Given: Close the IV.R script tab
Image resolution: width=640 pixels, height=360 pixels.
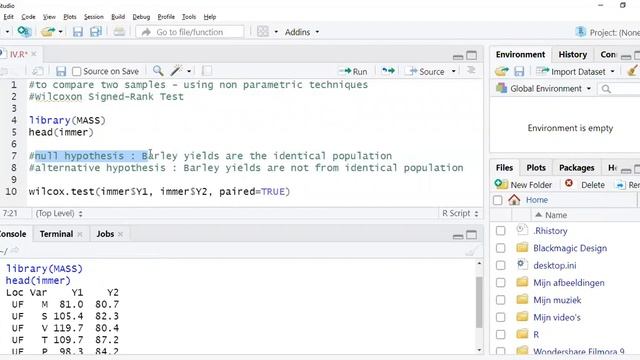Looking at the screenshot, I should click(x=34, y=54).
